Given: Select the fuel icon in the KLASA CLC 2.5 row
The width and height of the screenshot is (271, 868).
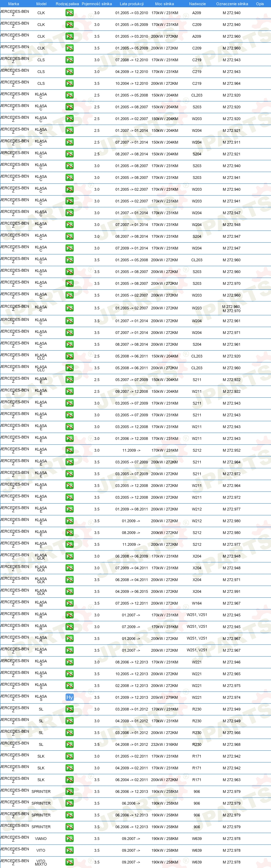Looking at the screenshot, I should click(x=70, y=356).
